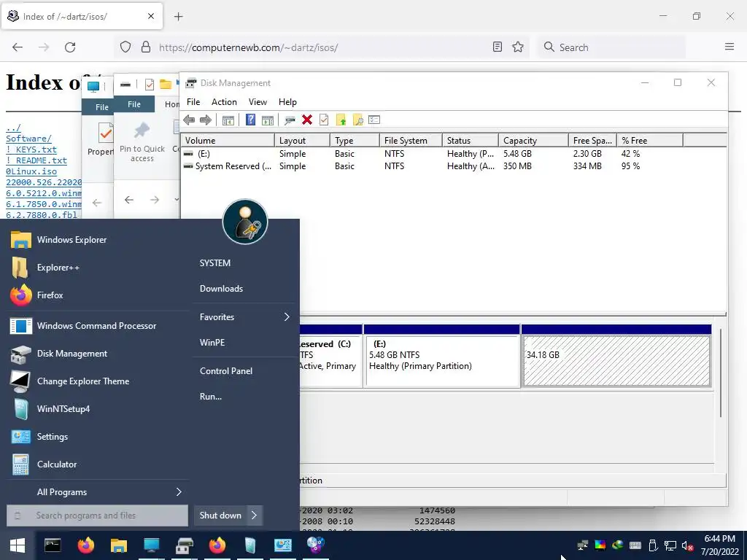Viewport: 747px width, 560px height.
Task: Open the Windows Start button
Action: click(x=18, y=545)
